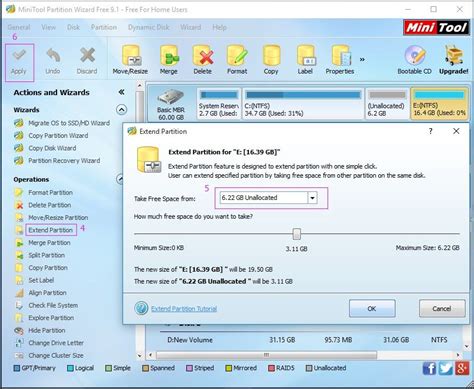Click the Google Plus icon

coord(462,369)
